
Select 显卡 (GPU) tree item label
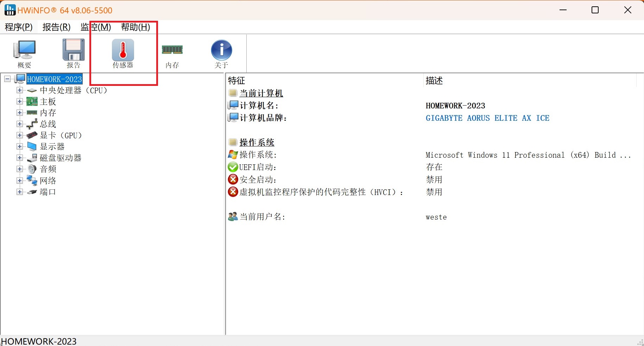pyautogui.click(x=61, y=136)
